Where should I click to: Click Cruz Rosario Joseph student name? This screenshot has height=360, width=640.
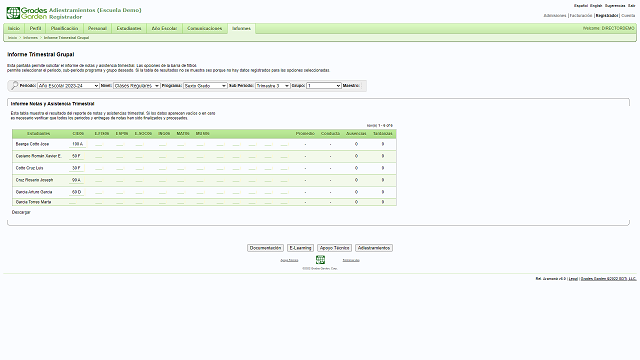click(x=34, y=180)
